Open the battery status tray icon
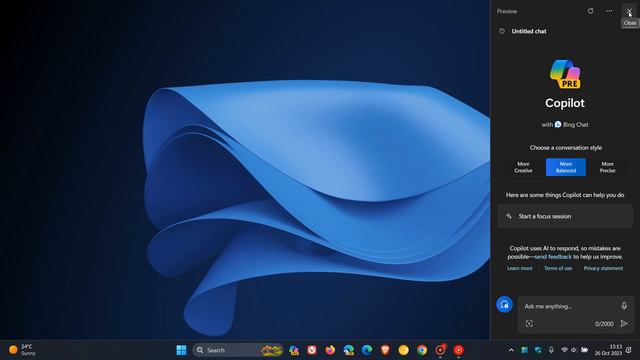 (584, 350)
